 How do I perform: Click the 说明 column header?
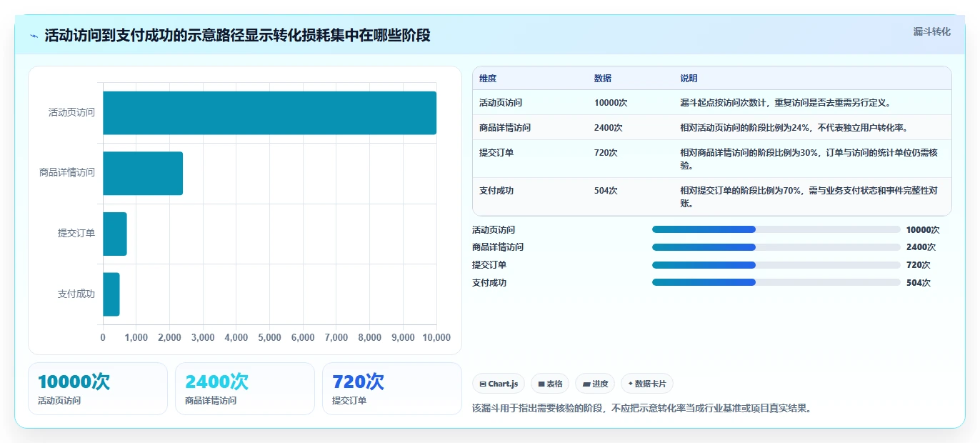point(689,79)
